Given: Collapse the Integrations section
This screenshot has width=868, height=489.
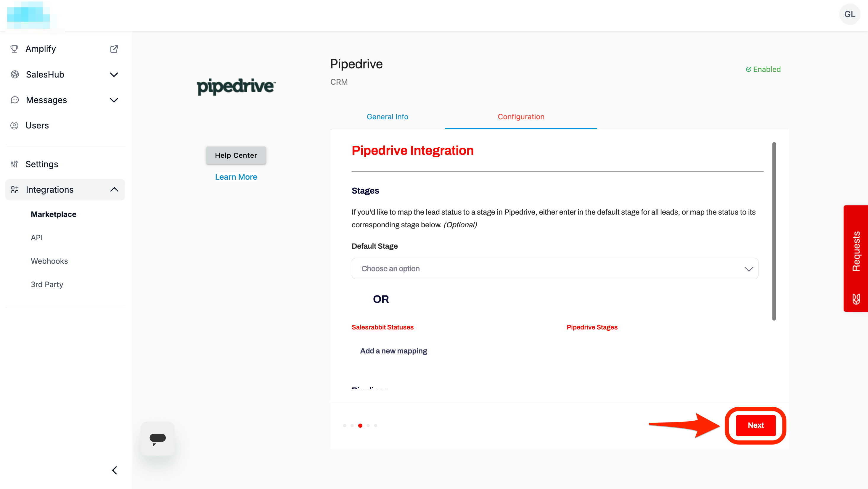Looking at the screenshot, I should pyautogui.click(x=114, y=190).
